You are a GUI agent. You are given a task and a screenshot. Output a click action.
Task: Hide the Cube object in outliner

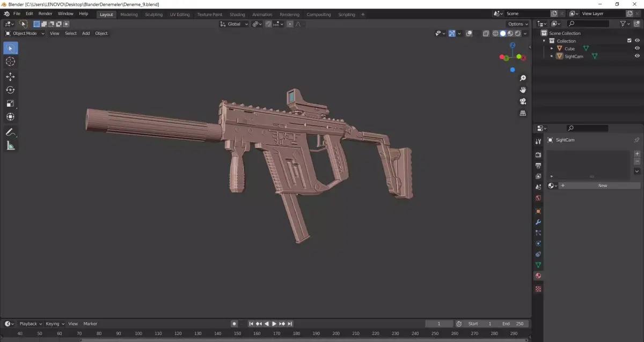pyautogui.click(x=637, y=48)
